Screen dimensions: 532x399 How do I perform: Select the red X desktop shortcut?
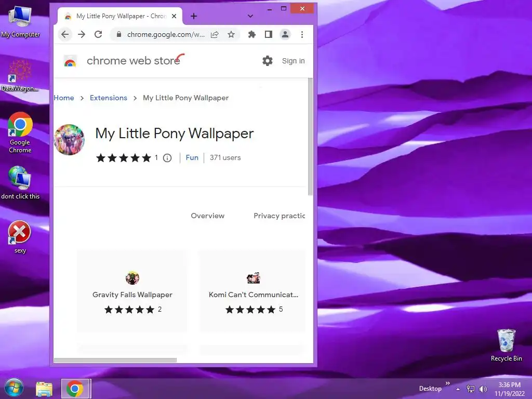pos(20,237)
